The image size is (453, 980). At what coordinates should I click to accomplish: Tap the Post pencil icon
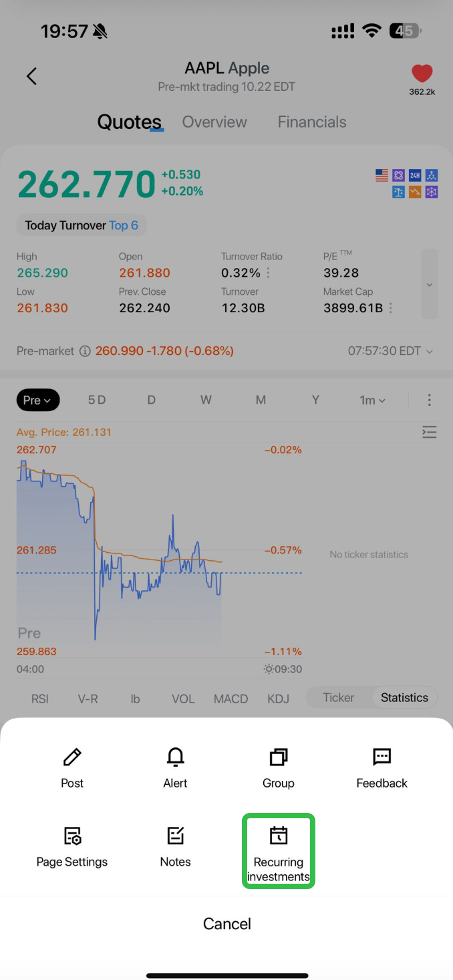(72, 757)
